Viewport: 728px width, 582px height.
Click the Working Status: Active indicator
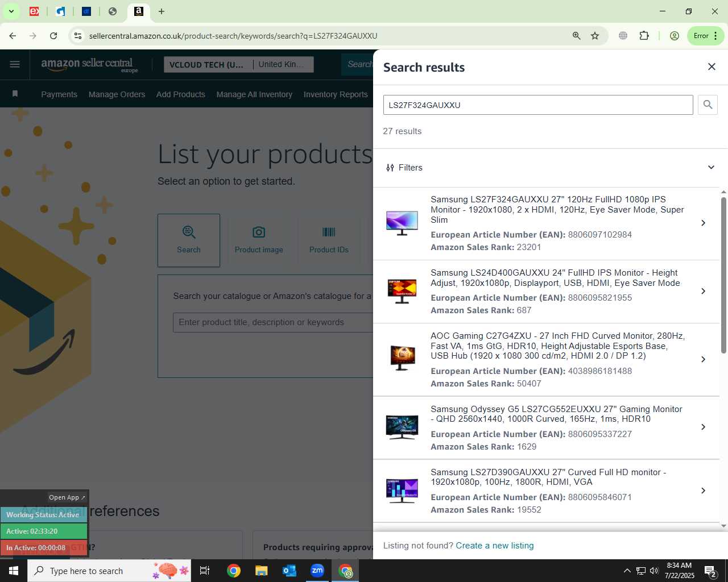[x=43, y=515]
